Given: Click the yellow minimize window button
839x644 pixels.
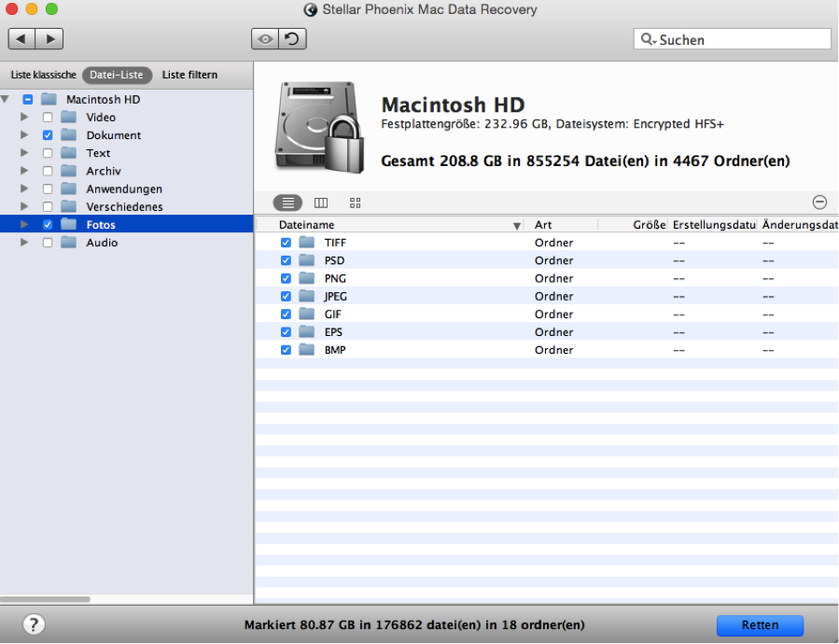Looking at the screenshot, I should coord(32,9).
